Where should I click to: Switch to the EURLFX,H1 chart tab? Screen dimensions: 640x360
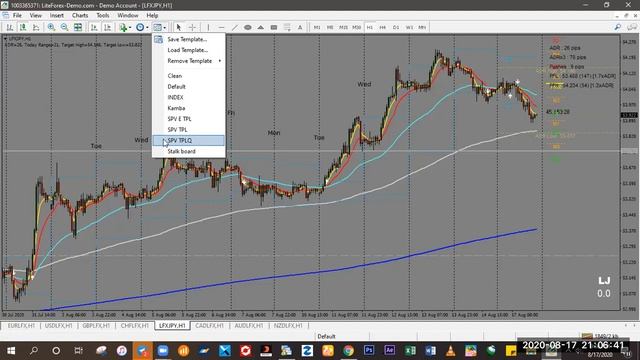tap(21, 326)
